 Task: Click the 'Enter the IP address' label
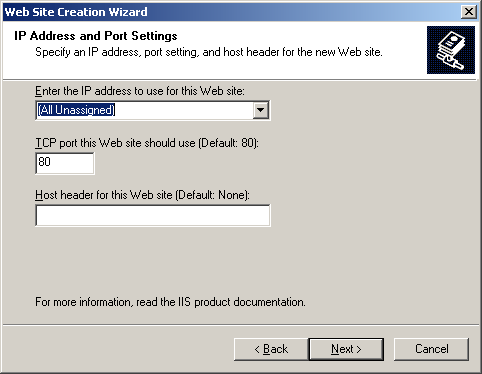point(140,91)
